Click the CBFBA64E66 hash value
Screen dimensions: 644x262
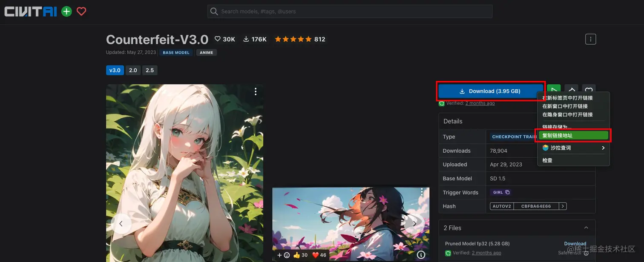pyautogui.click(x=536, y=206)
